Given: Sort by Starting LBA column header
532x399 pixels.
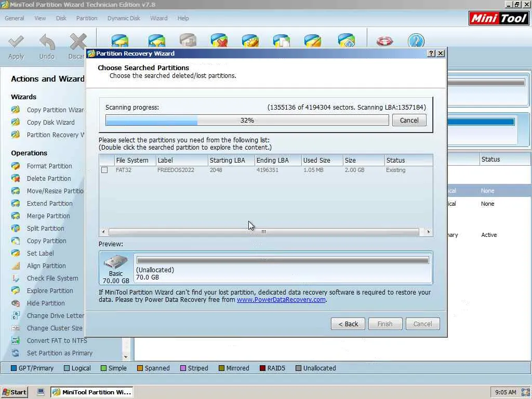Looking at the screenshot, I should [231, 160].
